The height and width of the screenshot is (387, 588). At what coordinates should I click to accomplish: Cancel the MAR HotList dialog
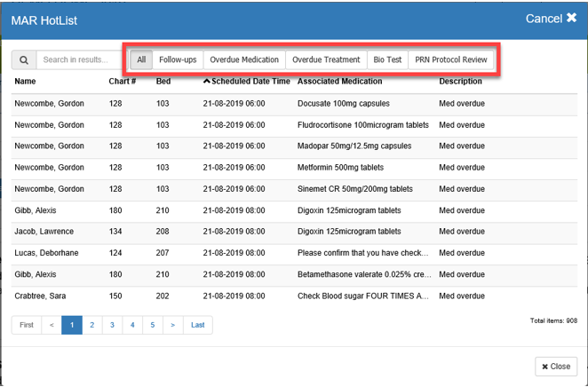point(551,19)
